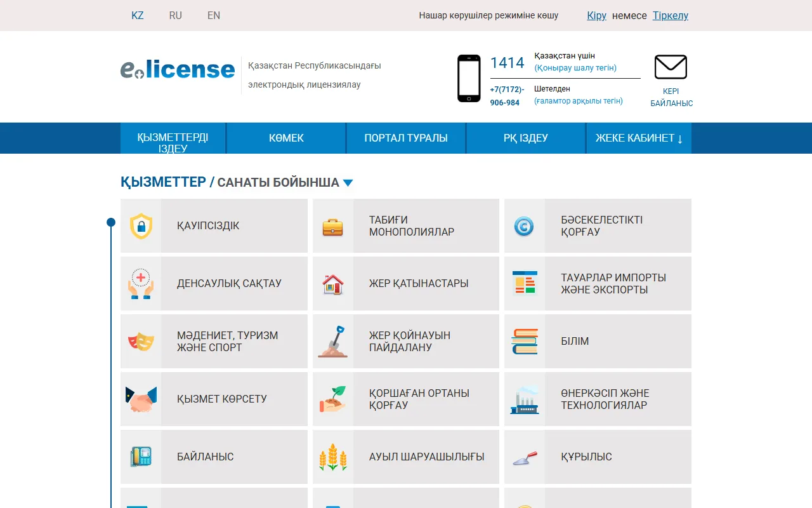The image size is (812, 508).
Task: Click the telephone Байланыс icon
Action: 141,457
